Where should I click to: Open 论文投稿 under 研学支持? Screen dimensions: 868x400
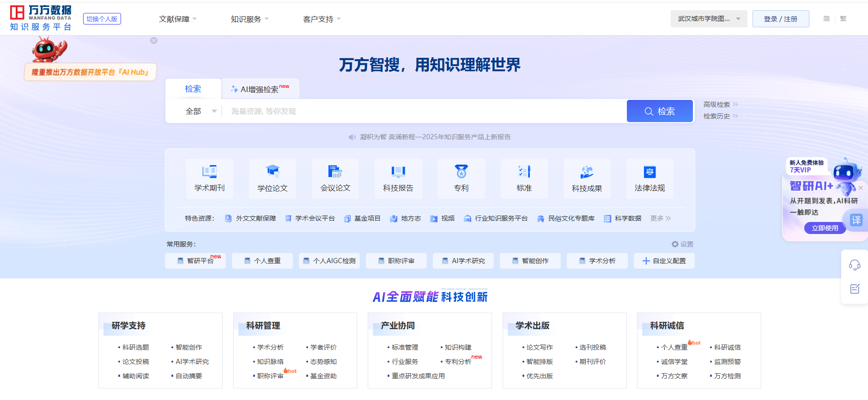coord(136,362)
